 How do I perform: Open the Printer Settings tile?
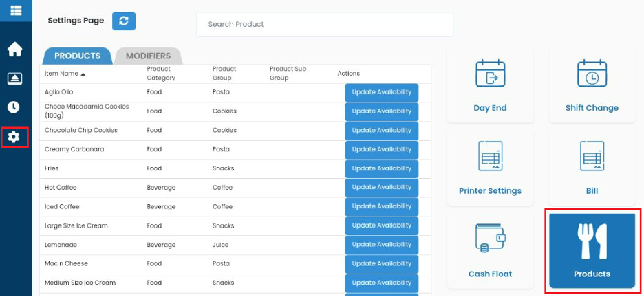point(490,168)
